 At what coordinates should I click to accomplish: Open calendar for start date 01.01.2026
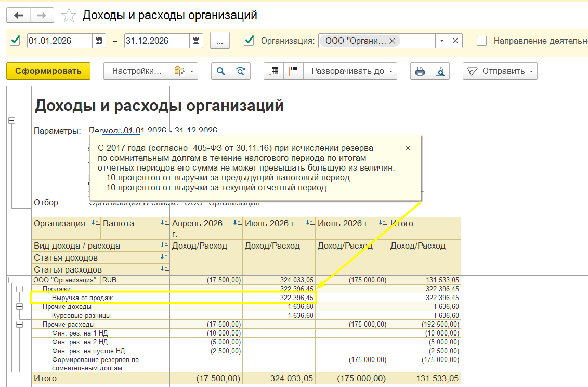(99, 41)
